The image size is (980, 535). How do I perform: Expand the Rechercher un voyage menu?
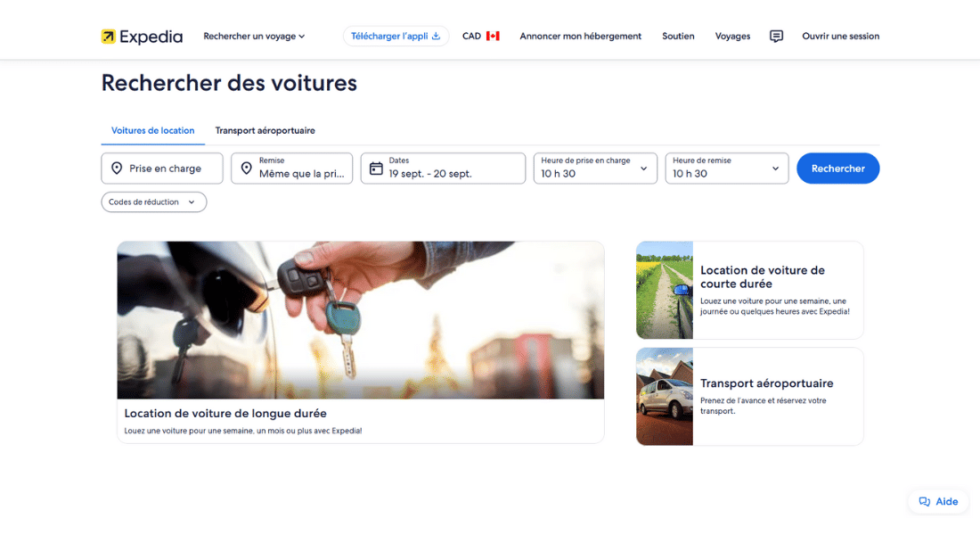[254, 37]
